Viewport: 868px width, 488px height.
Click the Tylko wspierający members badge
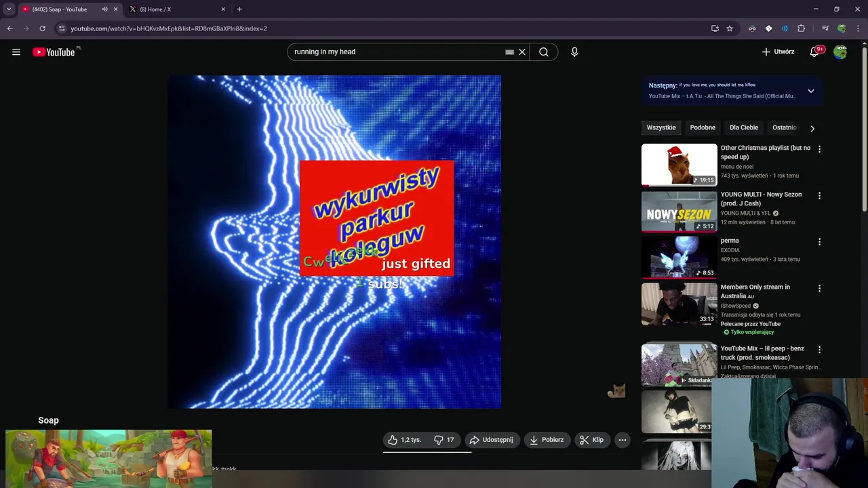pyautogui.click(x=749, y=332)
